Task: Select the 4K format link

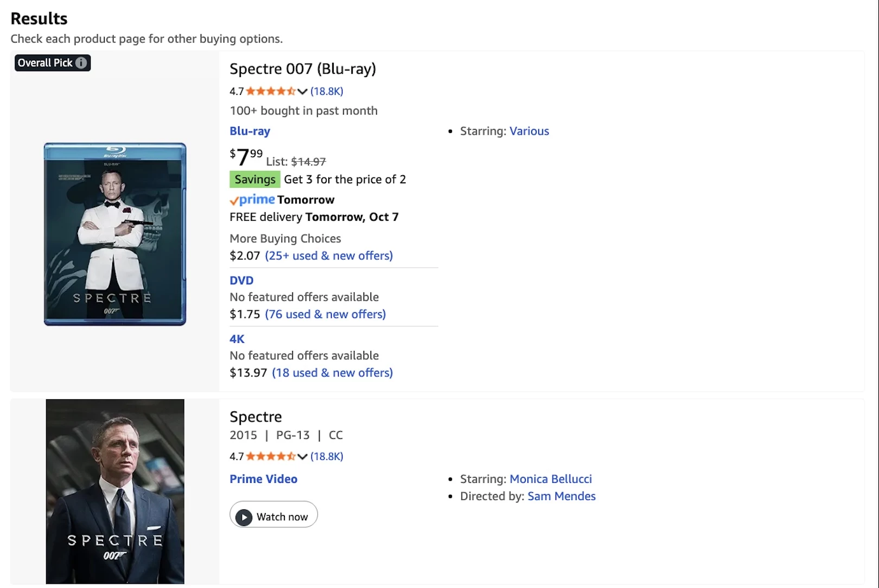Action: pos(237,339)
